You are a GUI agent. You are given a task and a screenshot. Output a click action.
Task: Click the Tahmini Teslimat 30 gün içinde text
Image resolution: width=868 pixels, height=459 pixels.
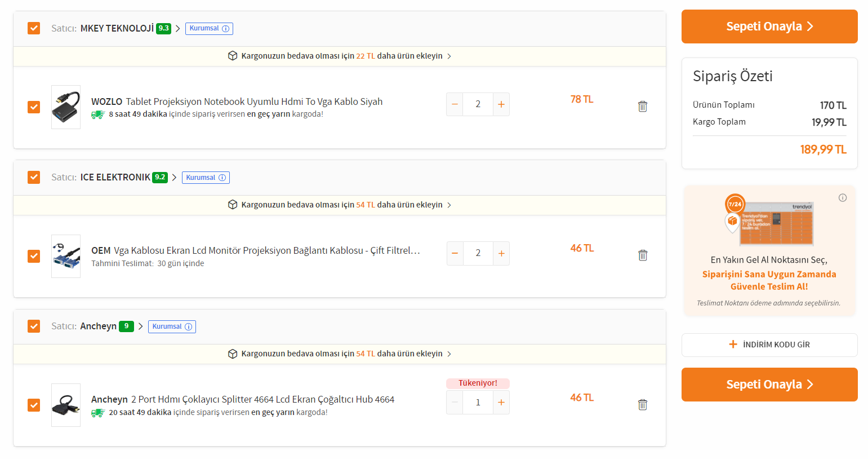coord(148,263)
